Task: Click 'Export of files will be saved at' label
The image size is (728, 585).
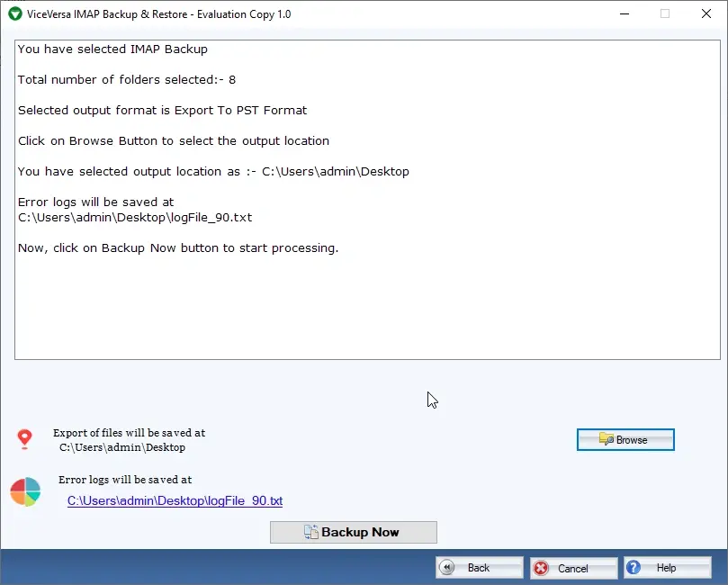Action: (129, 433)
